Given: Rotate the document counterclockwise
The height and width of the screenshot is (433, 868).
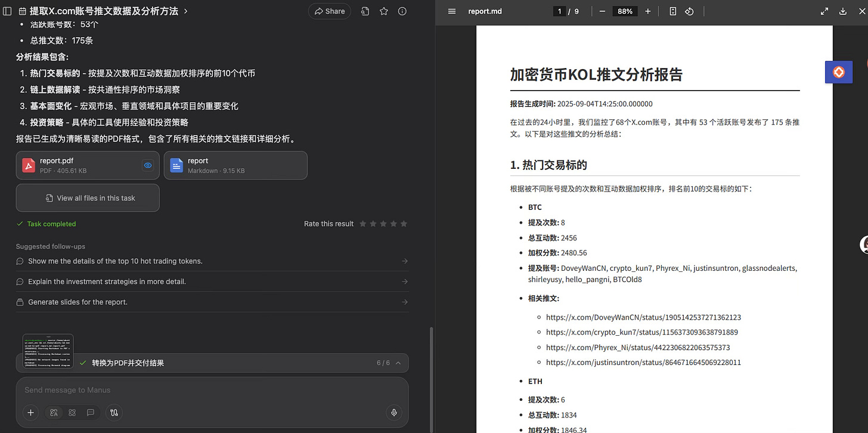Looking at the screenshot, I should (689, 11).
